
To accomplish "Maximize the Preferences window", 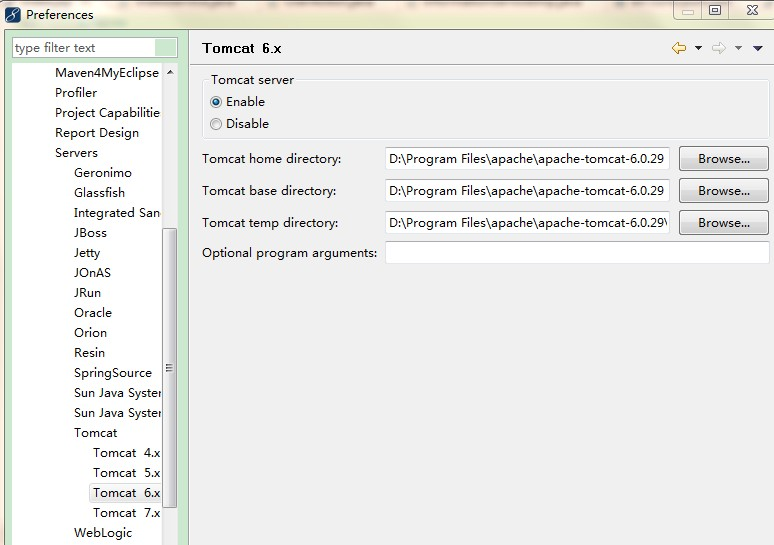I will (x=715, y=10).
